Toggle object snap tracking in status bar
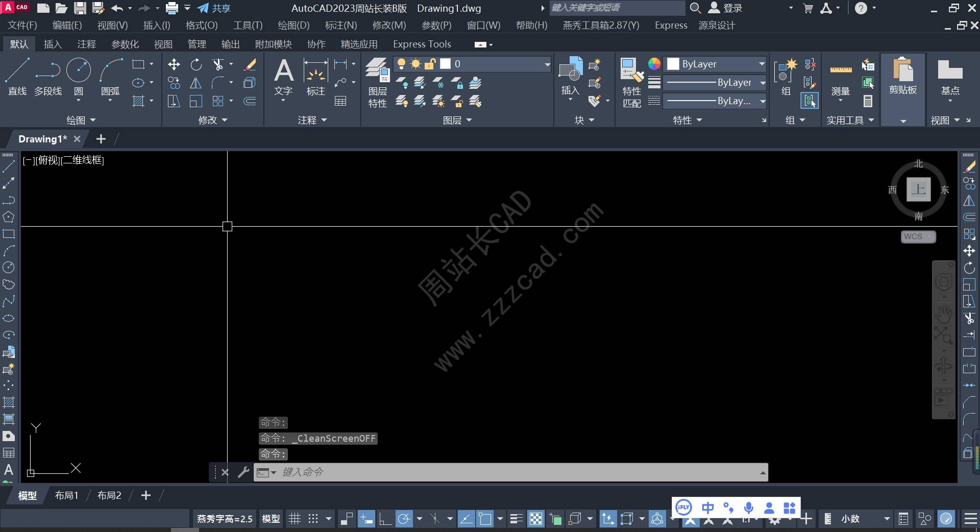 coord(466,519)
